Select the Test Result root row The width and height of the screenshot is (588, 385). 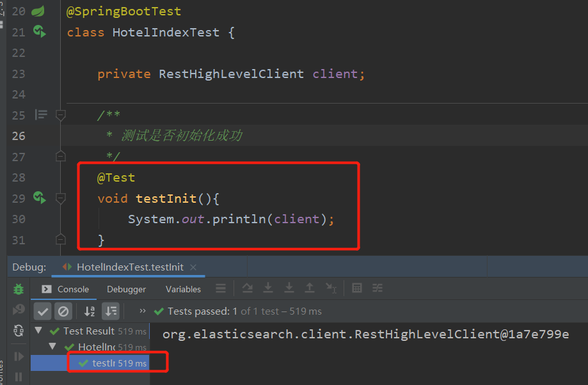point(90,331)
